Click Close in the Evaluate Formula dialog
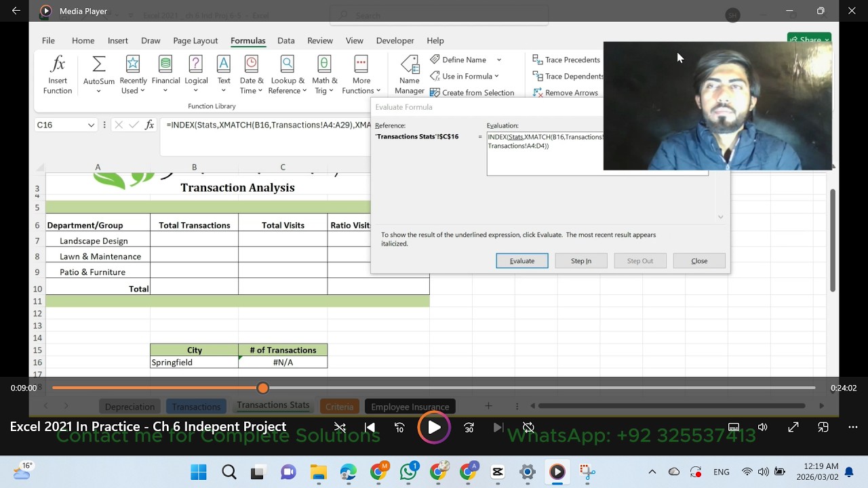 (699, 261)
